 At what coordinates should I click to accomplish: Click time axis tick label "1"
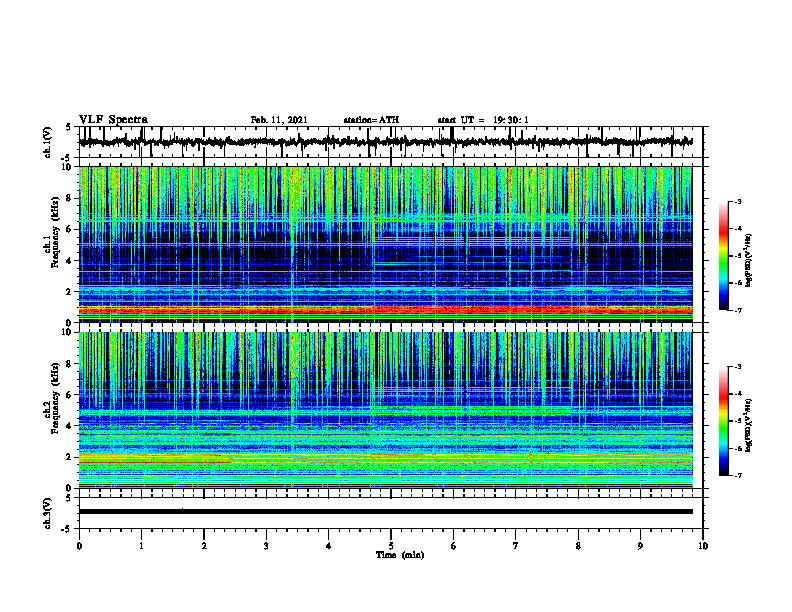(x=141, y=546)
